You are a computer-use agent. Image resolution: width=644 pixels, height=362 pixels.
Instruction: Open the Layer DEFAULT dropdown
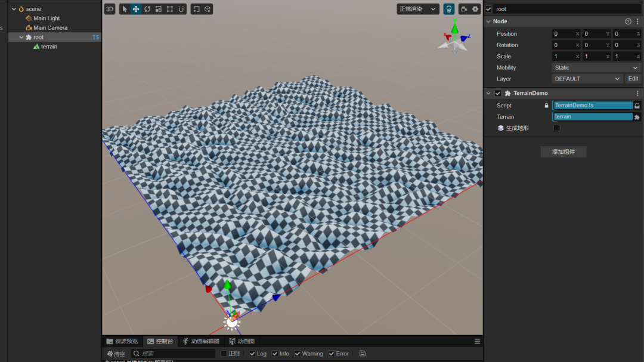coord(587,79)
